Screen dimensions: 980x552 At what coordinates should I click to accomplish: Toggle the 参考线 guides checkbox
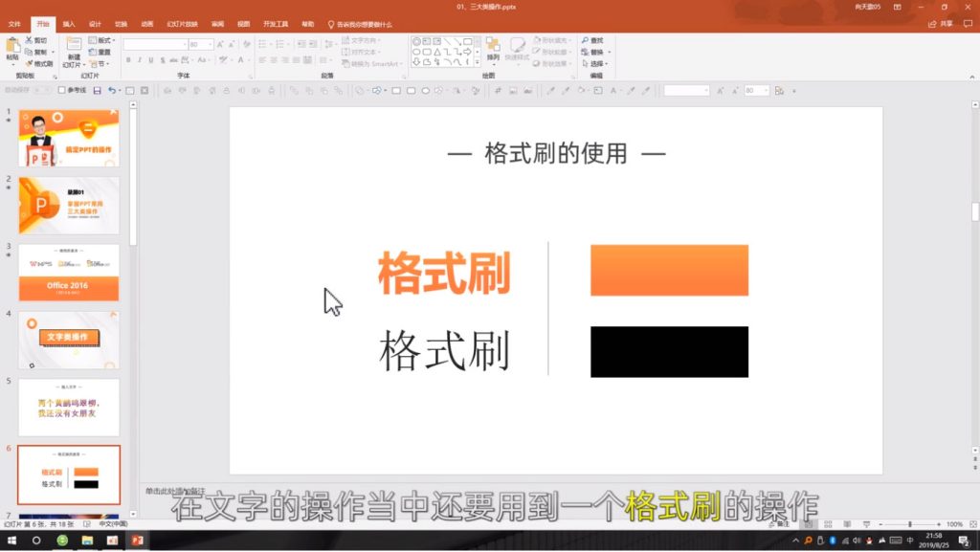coord(62,91)
